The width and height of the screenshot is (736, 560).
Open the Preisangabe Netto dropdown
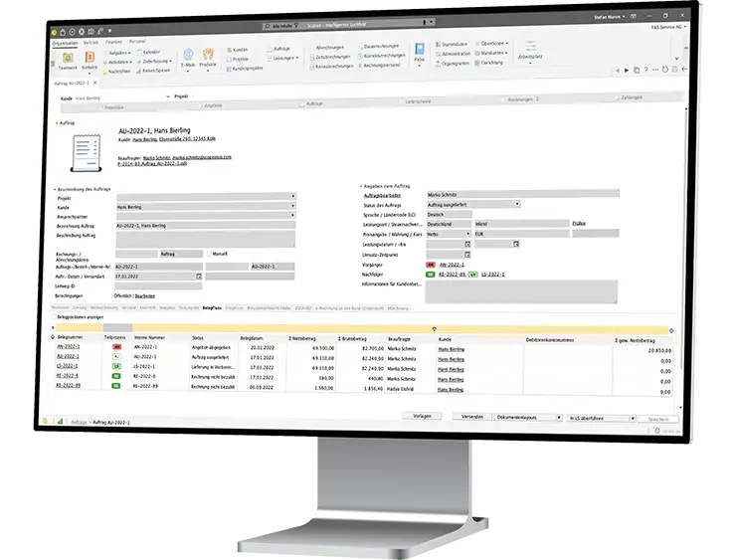467,234
